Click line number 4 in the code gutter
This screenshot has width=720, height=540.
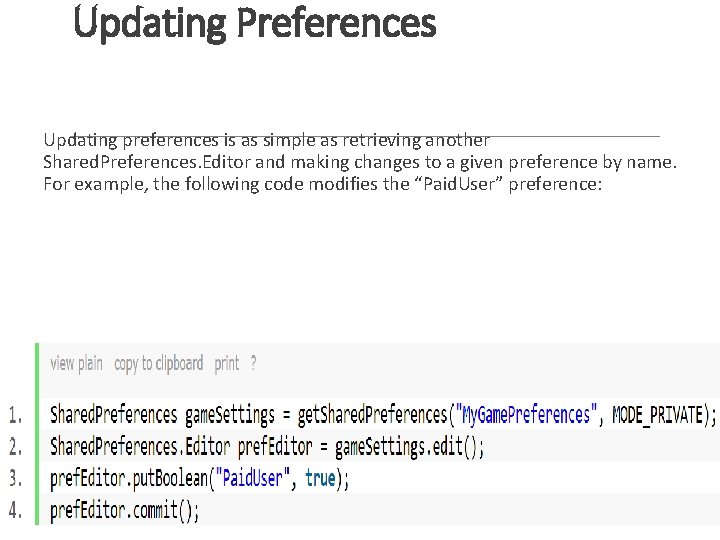17,510
